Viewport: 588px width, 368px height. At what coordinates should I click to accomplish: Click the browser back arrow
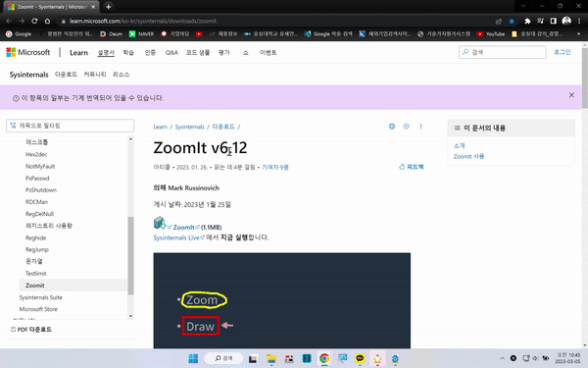click(9, 21)
